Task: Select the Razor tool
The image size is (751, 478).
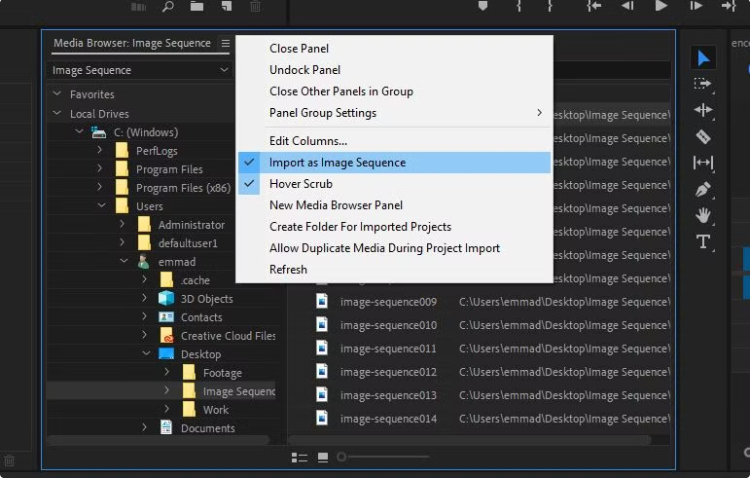Action: (703, 137)
